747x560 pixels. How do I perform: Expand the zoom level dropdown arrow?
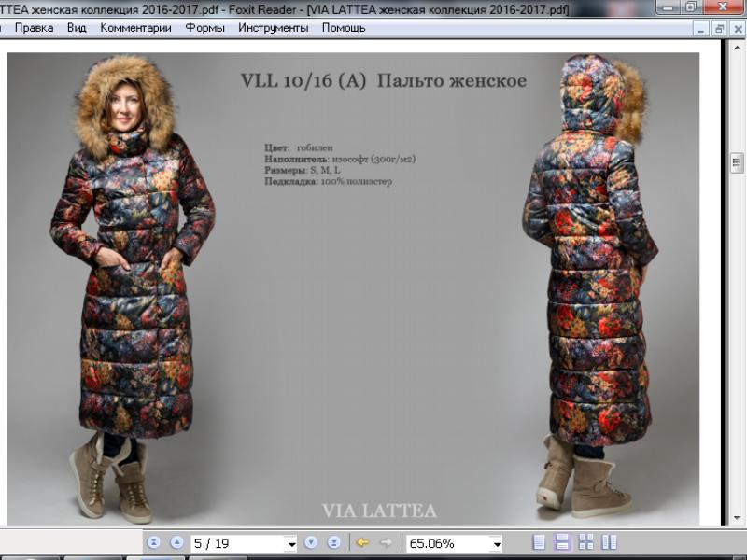496,543
